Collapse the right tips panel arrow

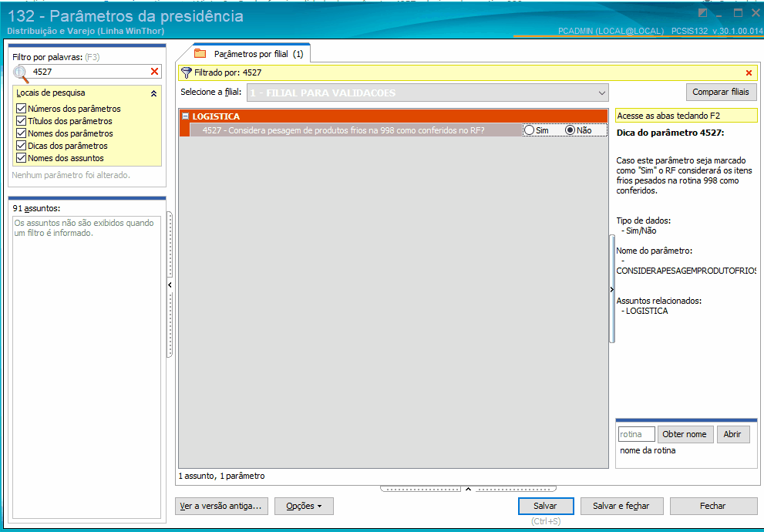coord(612,289)
